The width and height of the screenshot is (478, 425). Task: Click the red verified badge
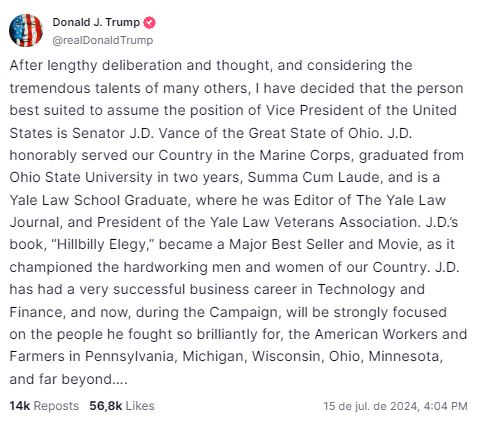click(149, 23)
